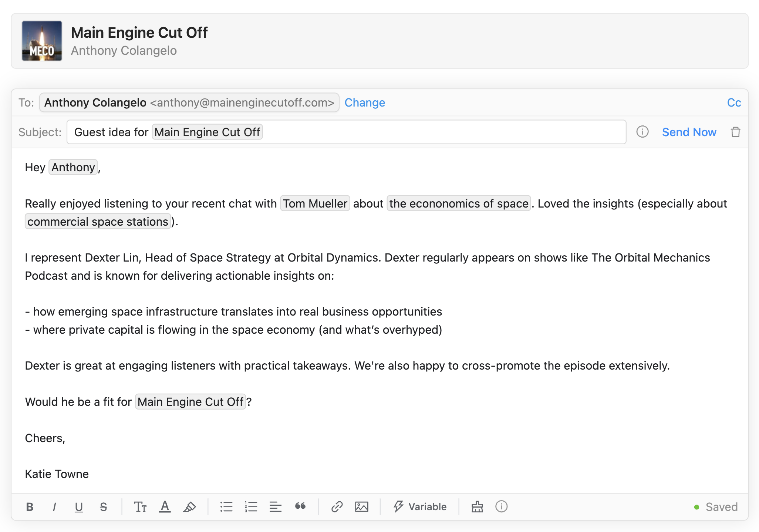Toggle underline formatting

click(79, 506)
